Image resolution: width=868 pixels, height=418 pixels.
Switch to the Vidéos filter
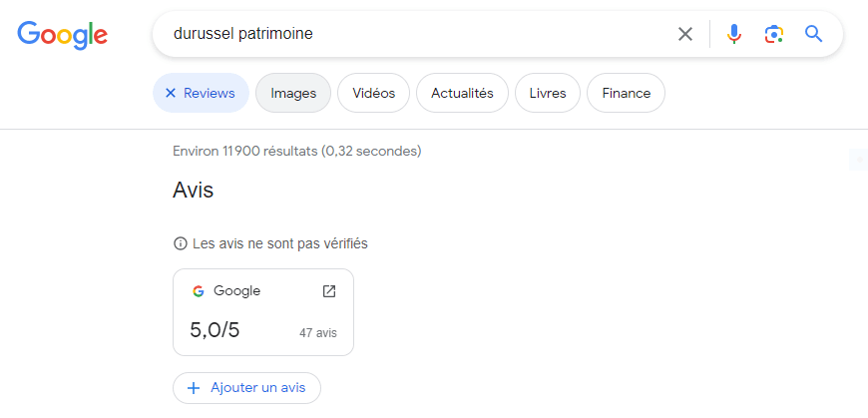373,93
